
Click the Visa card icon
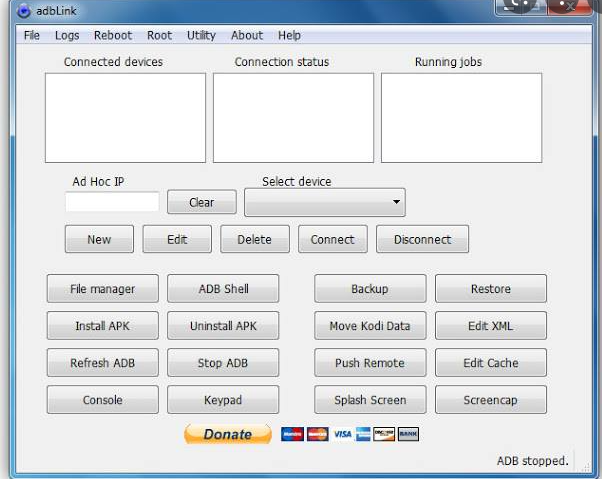[342, 434]
